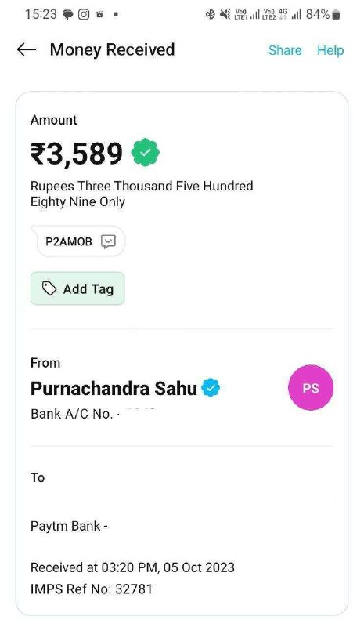Tap the back arrow icon
This screenshot has width=364, height=627.
click(x=27, y=49)
